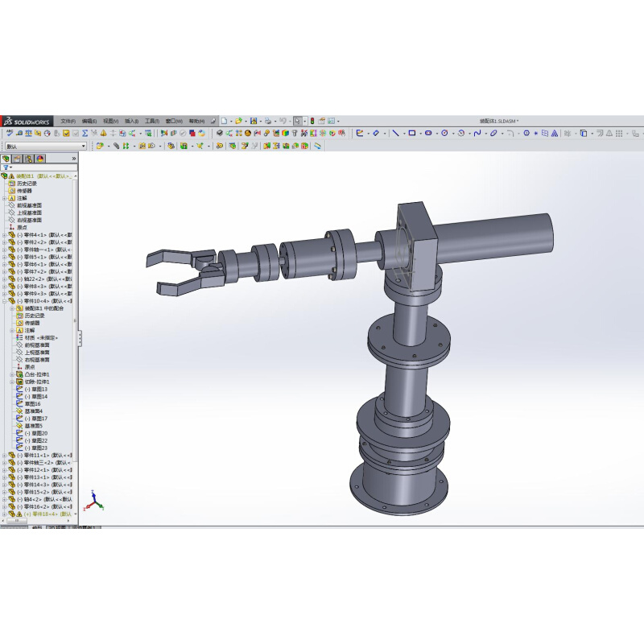Image resolution: width=644 pixels, height=644 pixels.
Task: Switch to the ConfigurationManager tab
Action: pos(29,159)
